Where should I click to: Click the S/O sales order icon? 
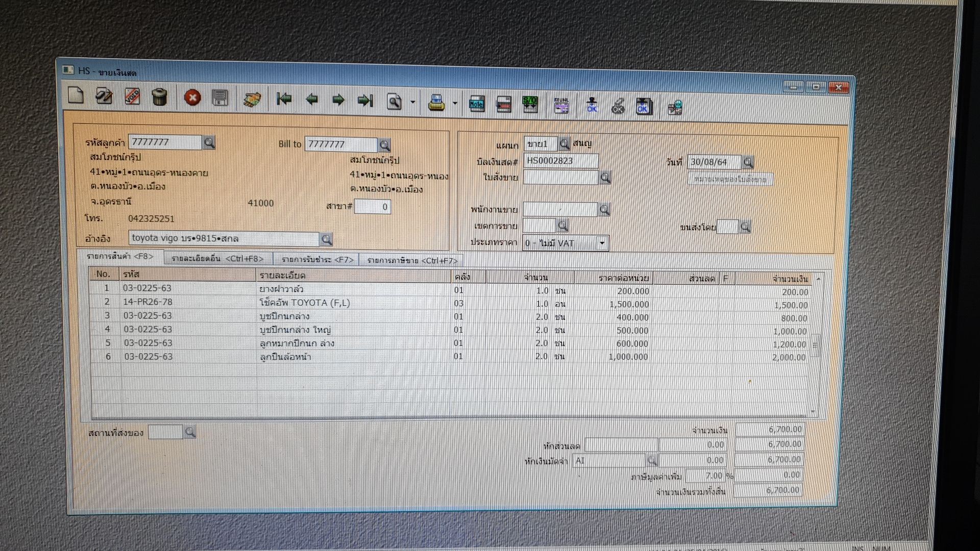(530, 105)
